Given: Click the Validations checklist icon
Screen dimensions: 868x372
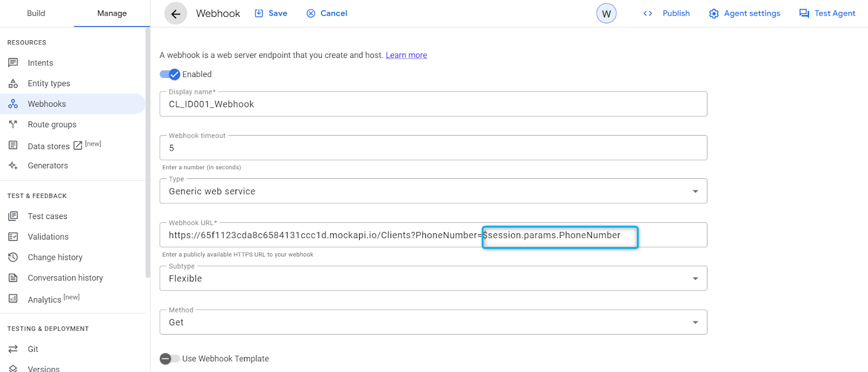Looking at the screenshot, I should [13, 237].
